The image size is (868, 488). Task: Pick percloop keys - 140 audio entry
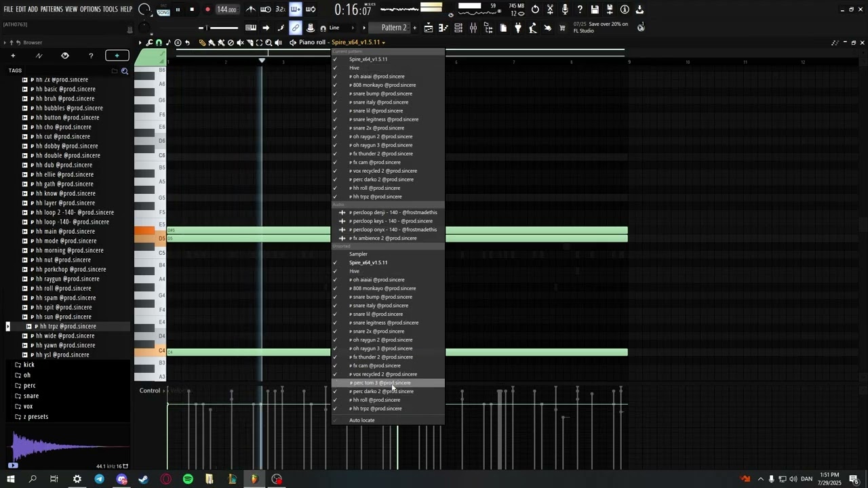(x=388, y=221)
